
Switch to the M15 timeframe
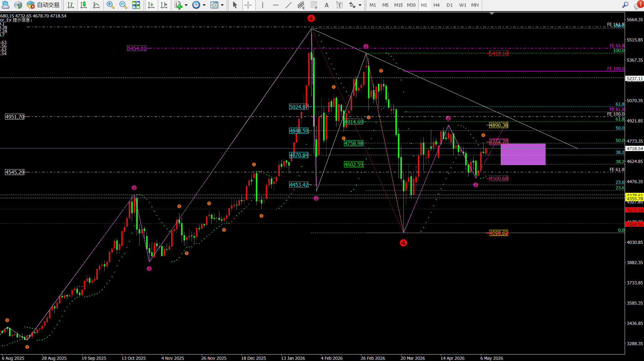(398, 5)
